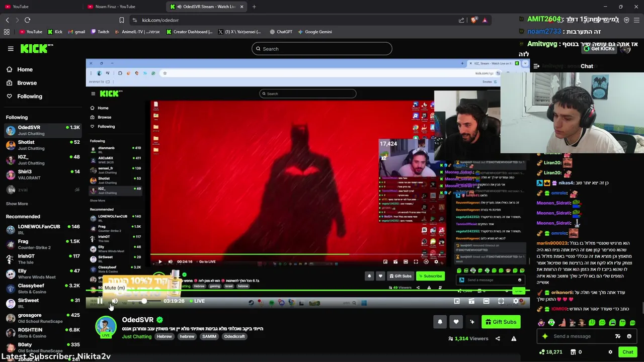Jump to the LIVE indicator in the player
Image resolution: width=644 pixels, height=362 pixels.
pyautogui.click(x=197, y=301)
